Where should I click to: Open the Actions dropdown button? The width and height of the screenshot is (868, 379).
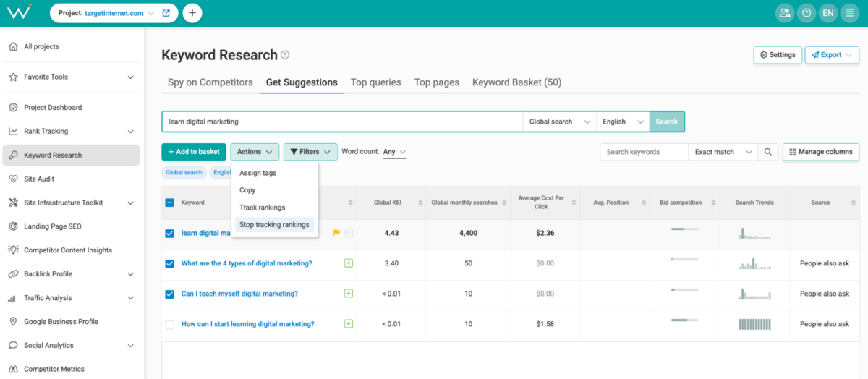pos(255,152)
